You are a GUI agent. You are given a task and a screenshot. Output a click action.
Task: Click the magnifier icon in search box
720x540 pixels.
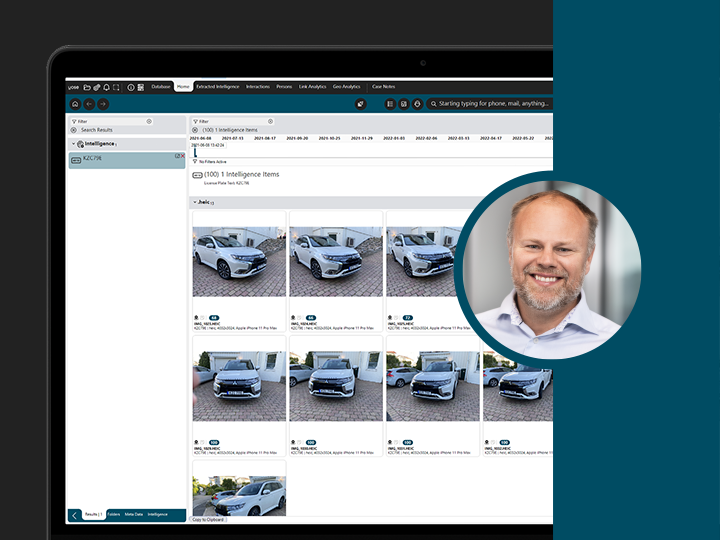(x=433, y=104)
